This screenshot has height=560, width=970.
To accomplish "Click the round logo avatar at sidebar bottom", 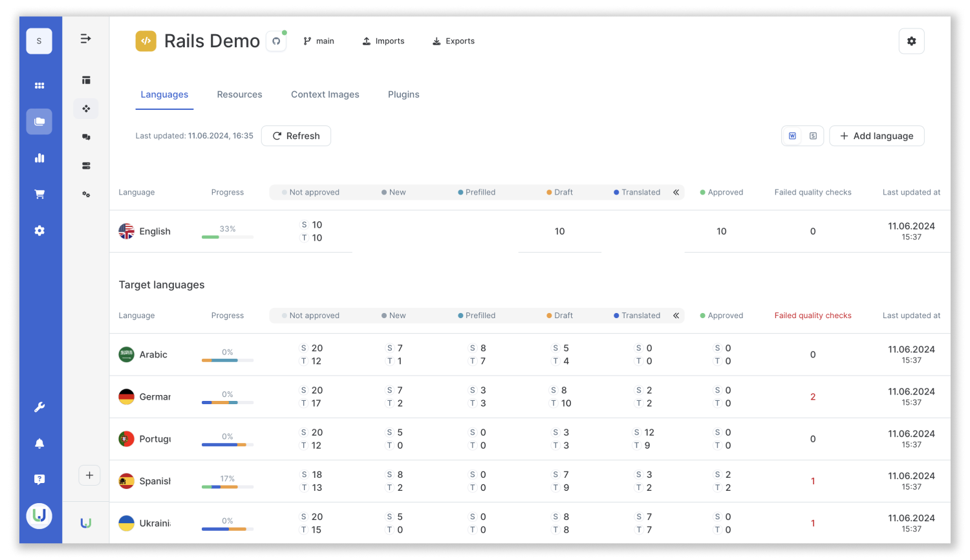I will [x=39, y=516].
